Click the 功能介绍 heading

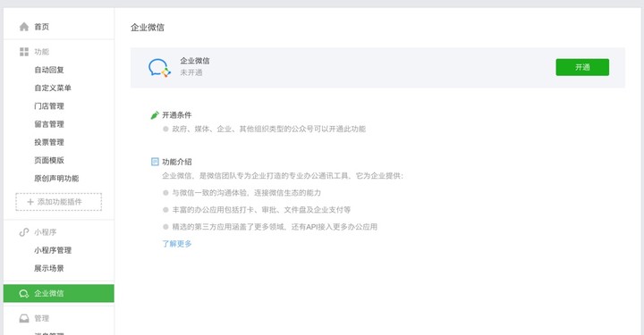tap(177, 162)
